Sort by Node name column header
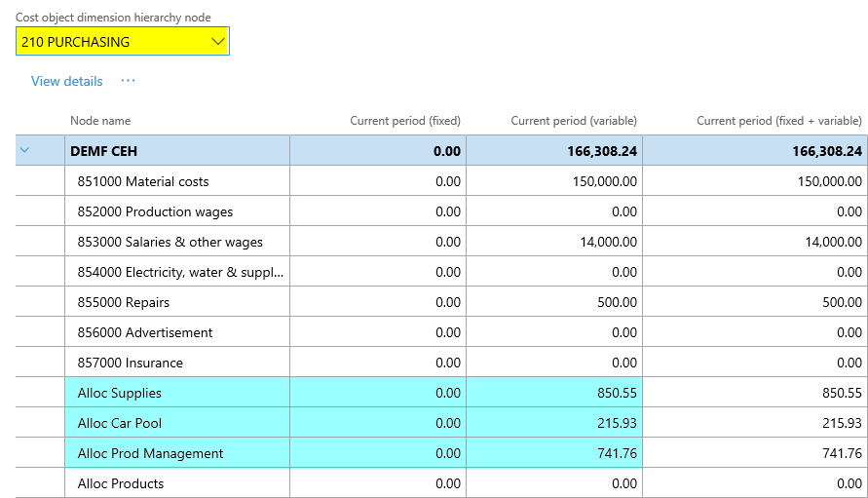 point(100,121)
